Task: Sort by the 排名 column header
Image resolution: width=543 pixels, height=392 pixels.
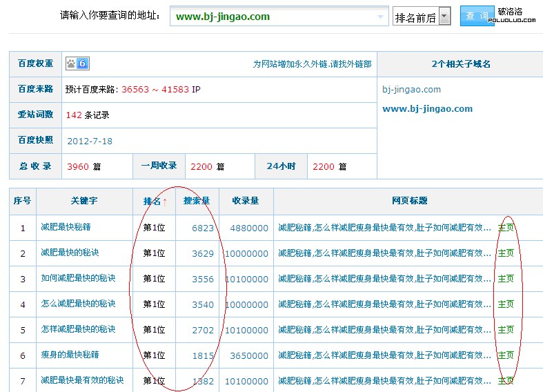Action: coord(152,201)
